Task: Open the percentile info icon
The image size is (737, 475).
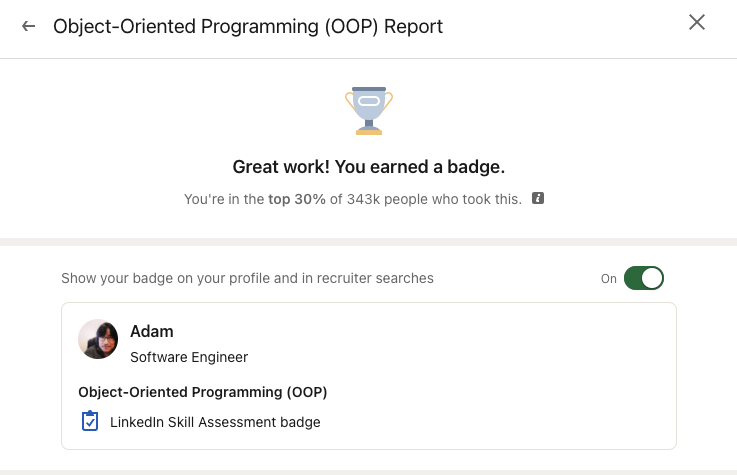Action: [538, 198]
